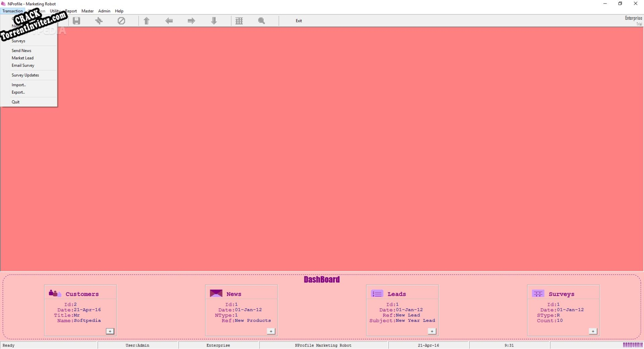The image size is (644, 349).
Task: Click the Exit button on the toolbar
Action: [299, 21]
